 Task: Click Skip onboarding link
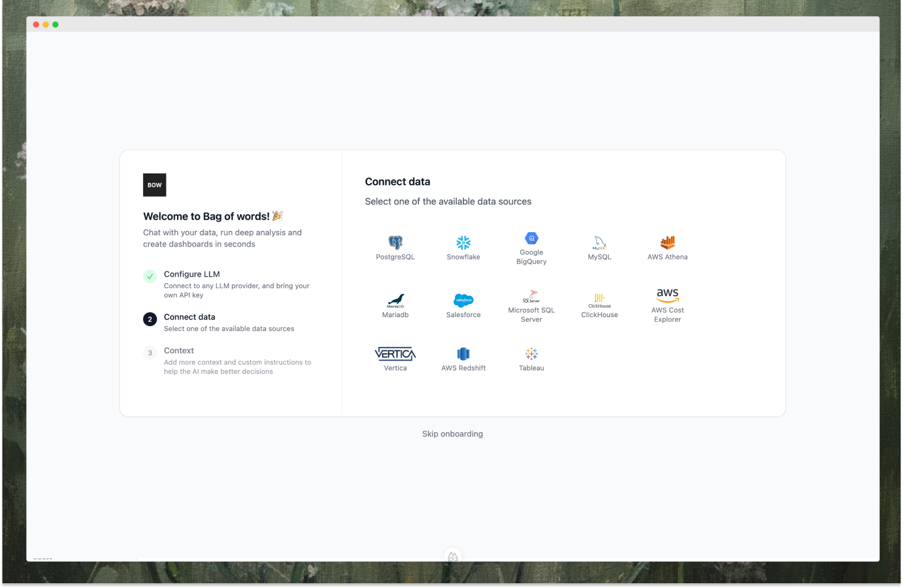pos(453,434)
